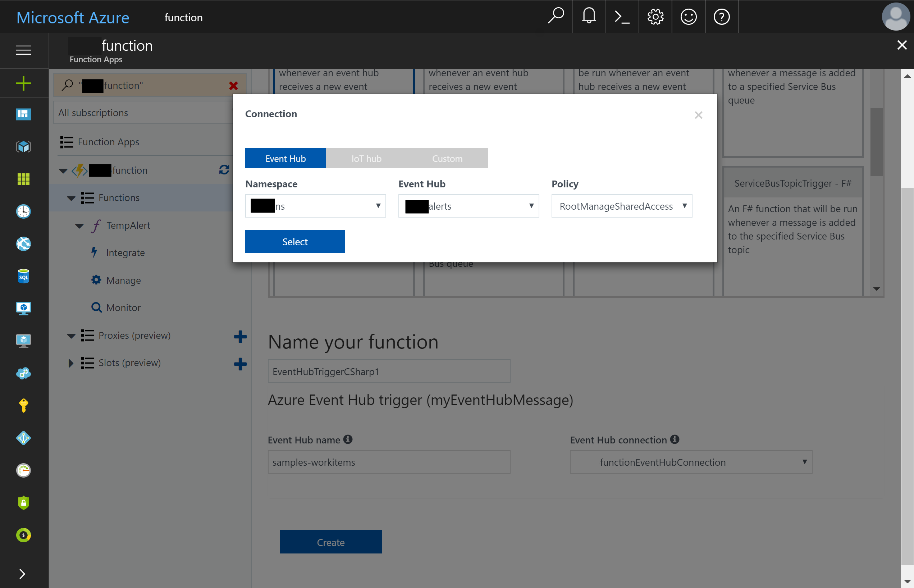
Task: Switch to the Custom tab
Action: click(x=447, y=159)
